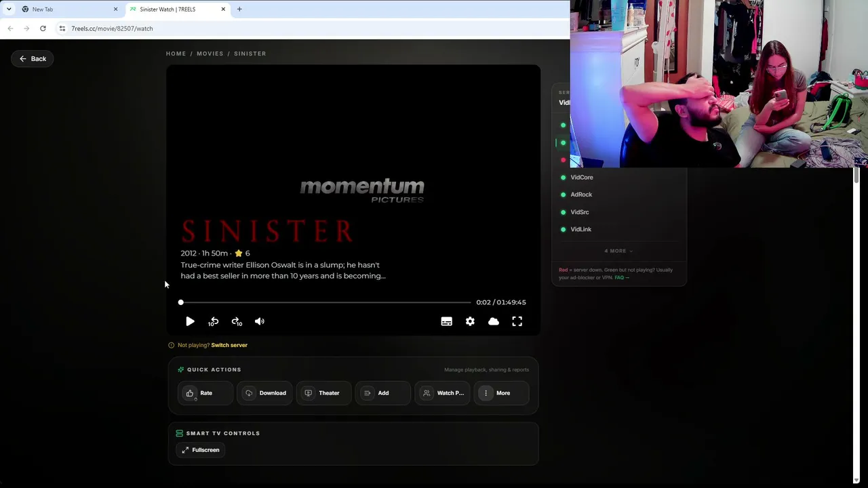The image size is (868, 488).
Task: Click the people icon on Watch Party
Action: pyautogui.click(x=427, y=393)
